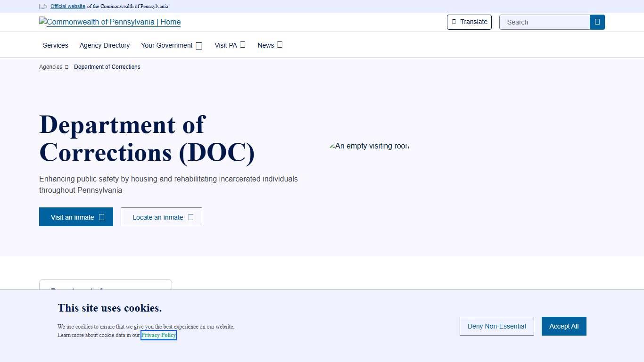Expand the Visit PA dropdown

point(230,45)
